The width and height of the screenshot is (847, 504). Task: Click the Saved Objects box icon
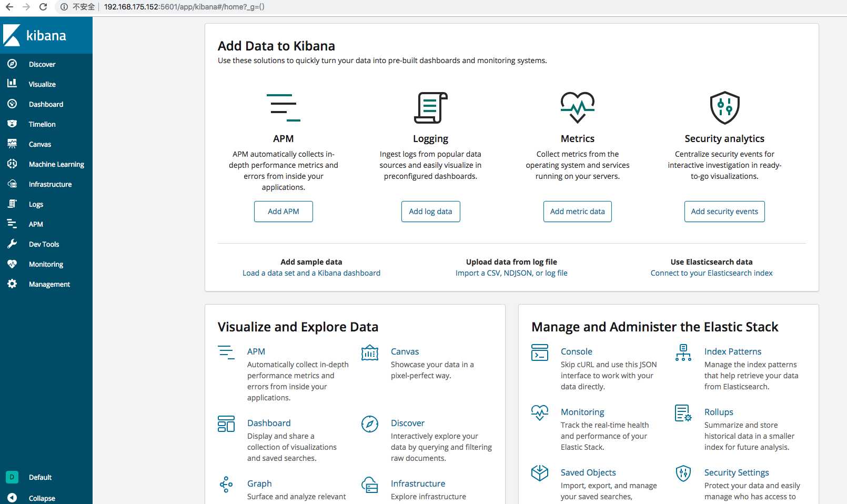[x=540, y=473]
